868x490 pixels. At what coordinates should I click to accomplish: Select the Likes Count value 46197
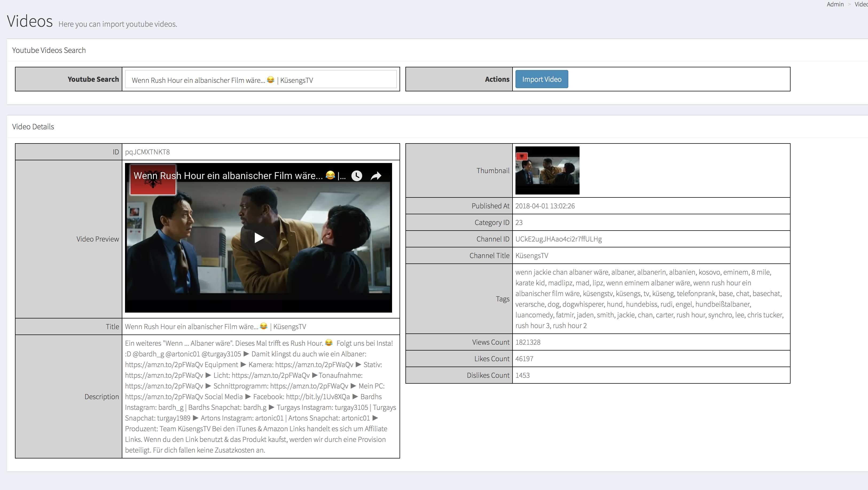pos(524,359)
